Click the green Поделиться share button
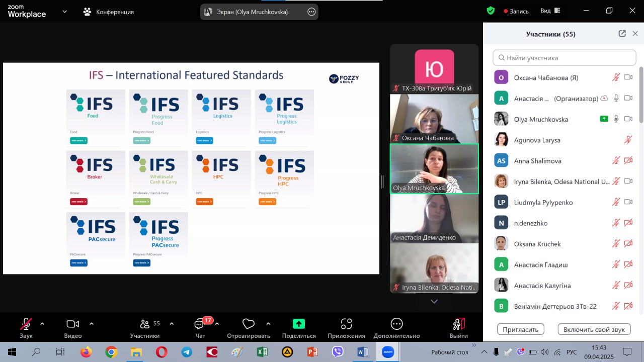Viewport: 644px width, 362px height. 299,327
